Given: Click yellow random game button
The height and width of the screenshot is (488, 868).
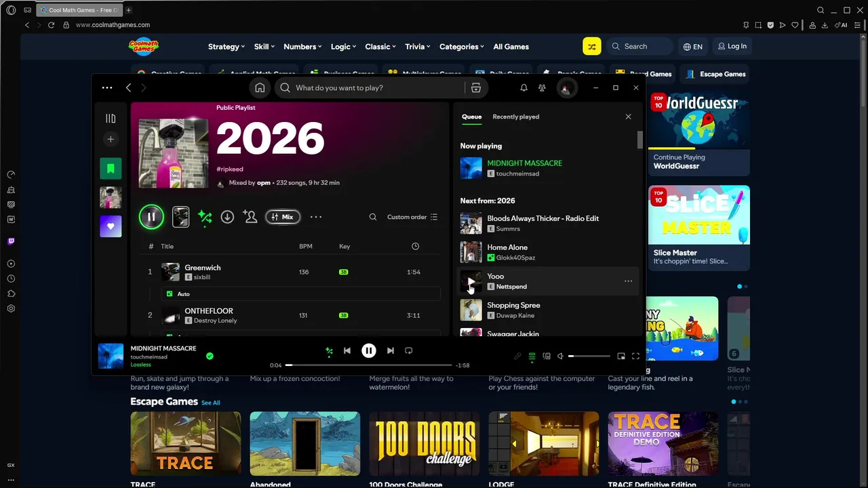Looking at the screenshot, I should (x=591, y=46).
